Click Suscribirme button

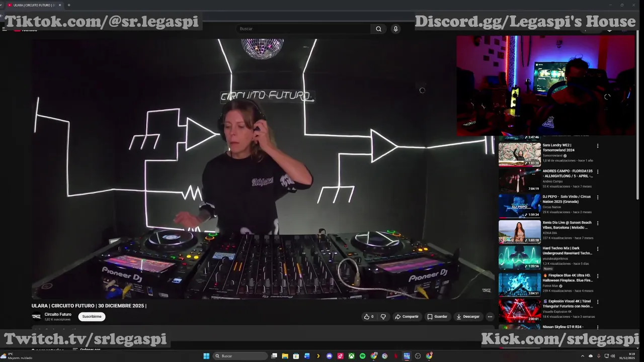click(92, 317)
